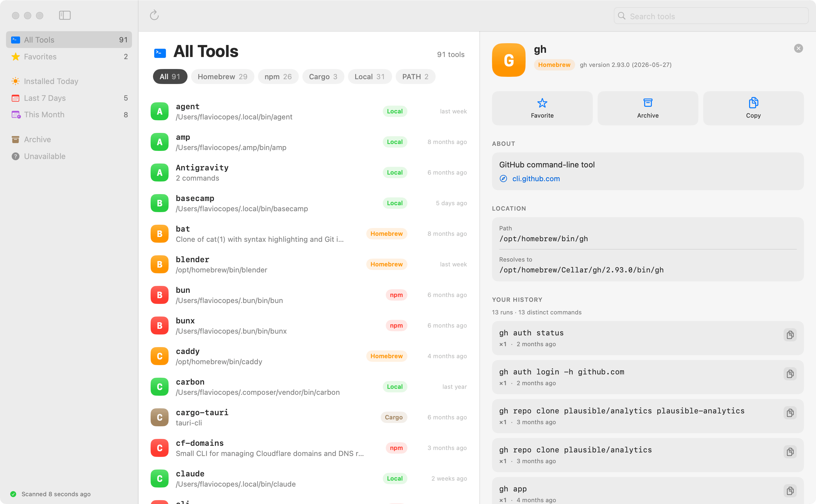Click the 'gh auth status' history entry
This screenshot has width=816, height=504.
[648, 338]
